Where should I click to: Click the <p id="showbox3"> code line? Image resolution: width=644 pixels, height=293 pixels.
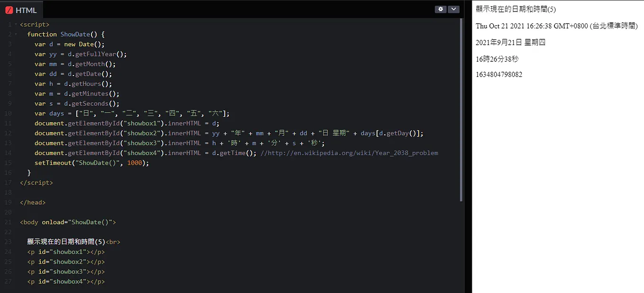click(66, 272)
